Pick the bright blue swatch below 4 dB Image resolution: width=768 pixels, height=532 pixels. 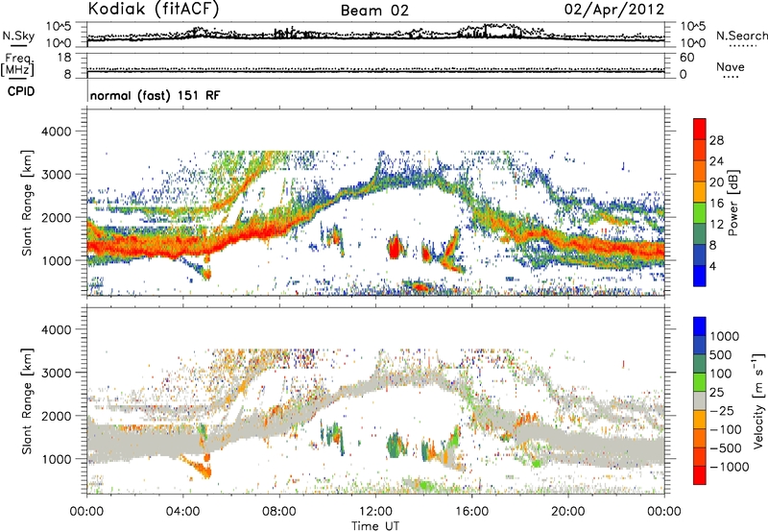click(x=700, y=277)
